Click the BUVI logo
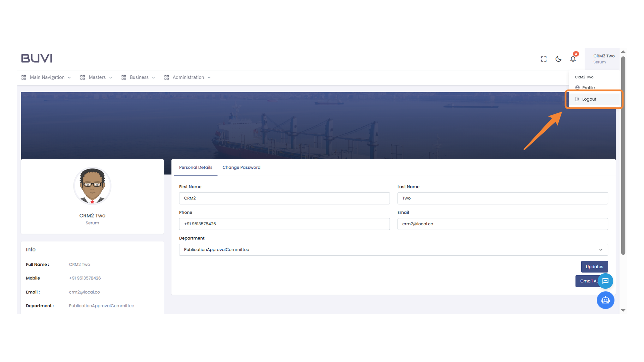The image size is (644, 362). (37, 58)
